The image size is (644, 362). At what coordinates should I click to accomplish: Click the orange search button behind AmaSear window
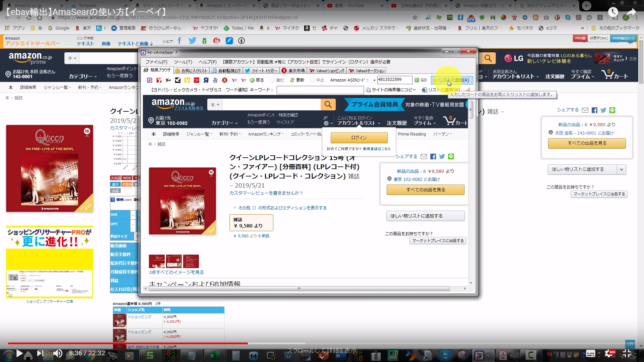488,58
